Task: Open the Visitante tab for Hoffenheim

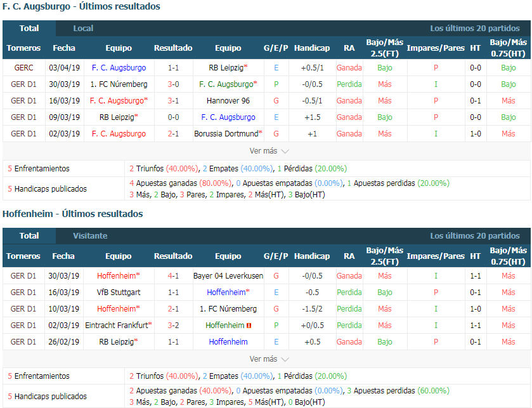Action: 90,235
